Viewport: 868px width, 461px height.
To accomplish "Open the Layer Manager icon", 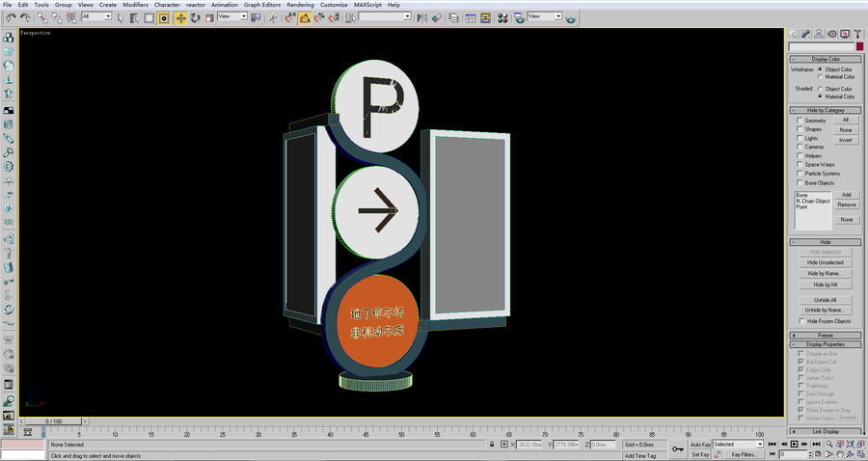I will pos(454,17).
